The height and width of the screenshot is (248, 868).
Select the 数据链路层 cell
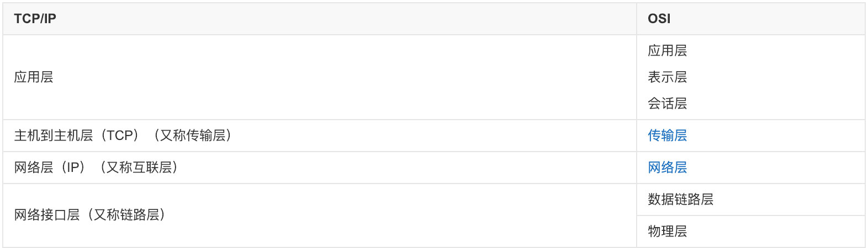click(x=680, y=200)
